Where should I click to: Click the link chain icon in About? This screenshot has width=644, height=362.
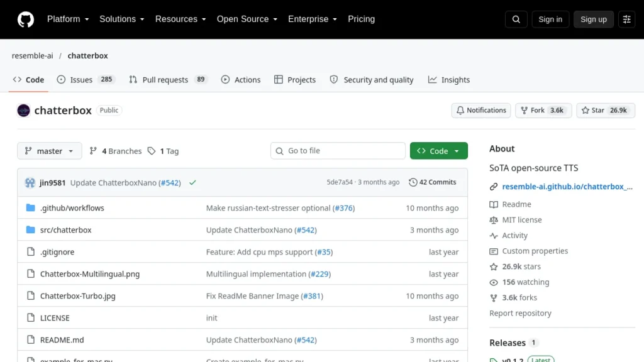point(494,187)
